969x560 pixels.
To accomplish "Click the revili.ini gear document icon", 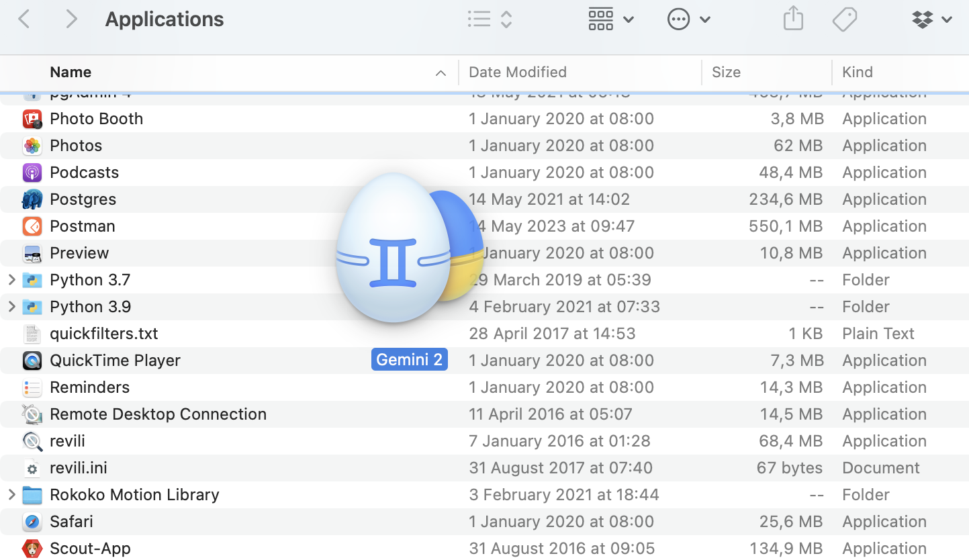I will click(x=32, y=468).
